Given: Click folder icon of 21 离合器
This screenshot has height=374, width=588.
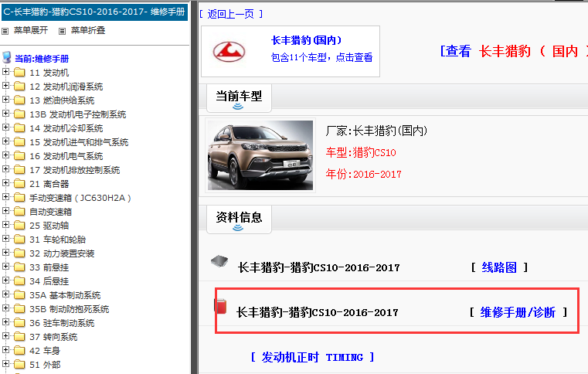Looking at the screenshot, I should point(19,183).
